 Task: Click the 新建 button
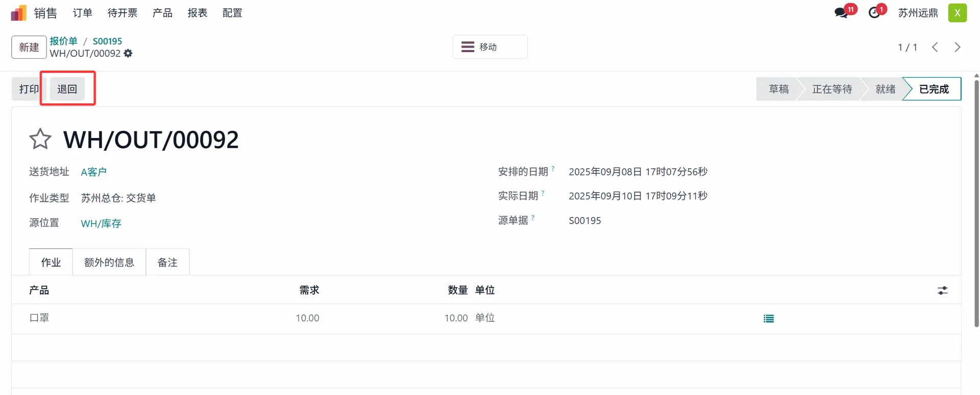29,47
